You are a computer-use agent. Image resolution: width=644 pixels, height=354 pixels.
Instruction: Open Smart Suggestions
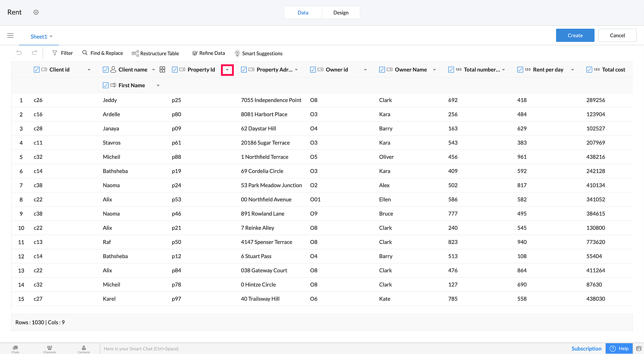click(x=258, y=53)
